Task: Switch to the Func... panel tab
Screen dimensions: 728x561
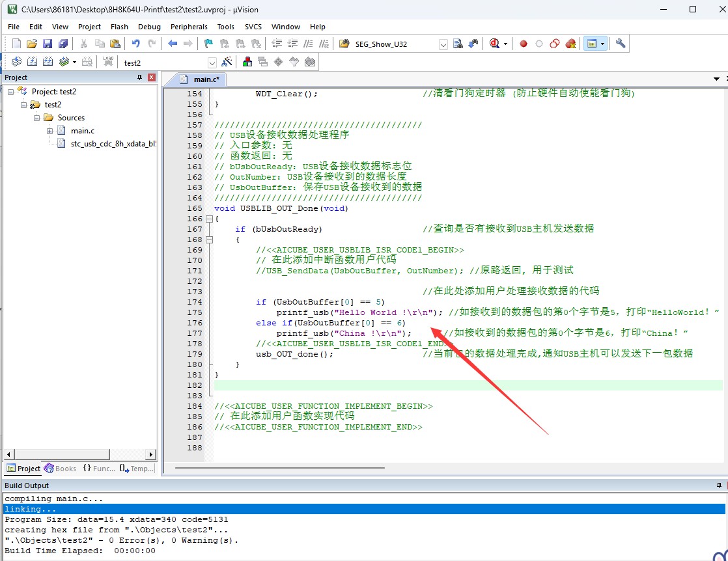Action: (x=99, y=469)
